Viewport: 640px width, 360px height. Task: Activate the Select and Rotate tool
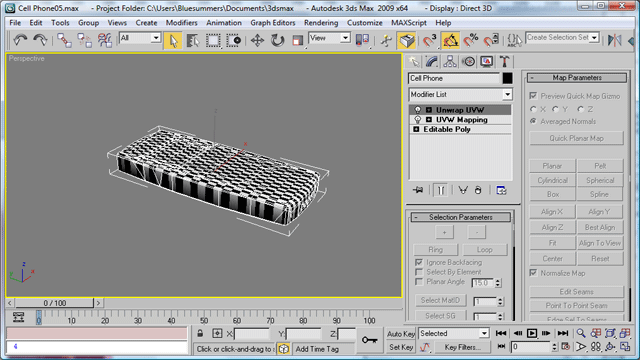(278, 40)
